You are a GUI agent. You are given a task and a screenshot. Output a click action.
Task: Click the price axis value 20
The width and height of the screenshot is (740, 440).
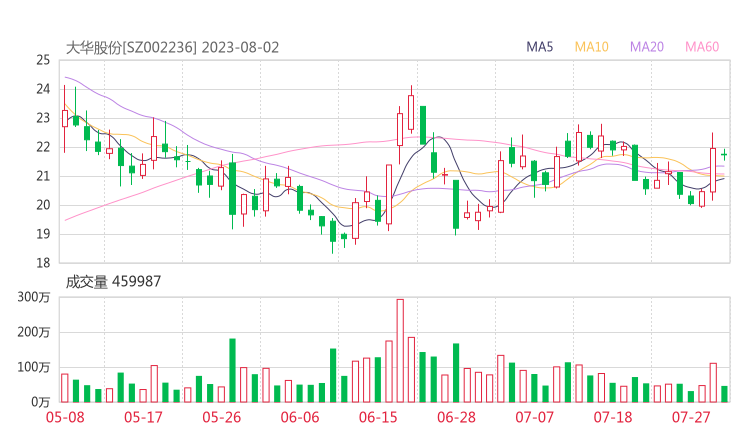pyautogui.click(x=43, y=205)
